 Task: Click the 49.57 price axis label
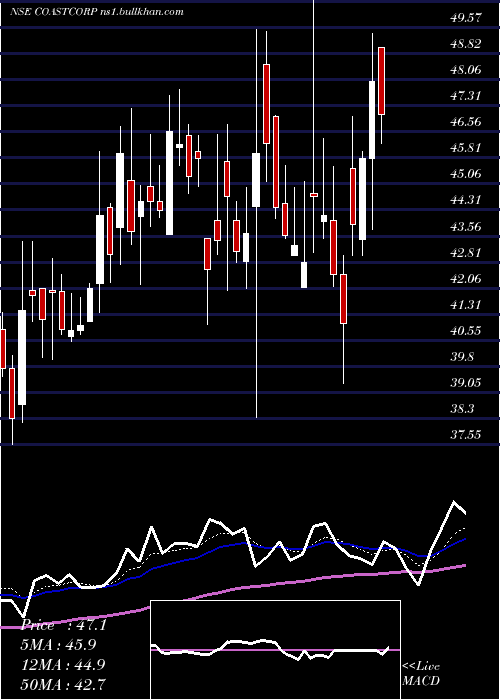[x=466, y=18]
